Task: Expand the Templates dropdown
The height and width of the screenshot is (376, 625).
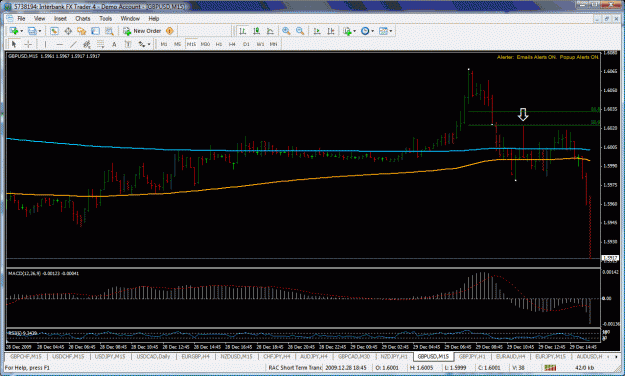Action: click(391, 31)
